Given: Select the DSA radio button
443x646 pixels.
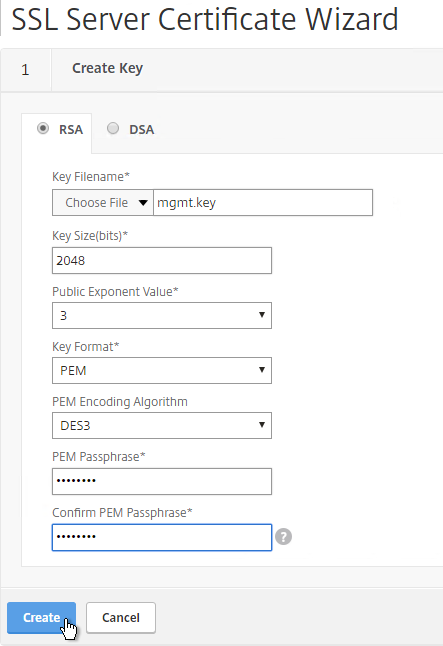Looking at the screenshot, I should (x=113, y=129).
